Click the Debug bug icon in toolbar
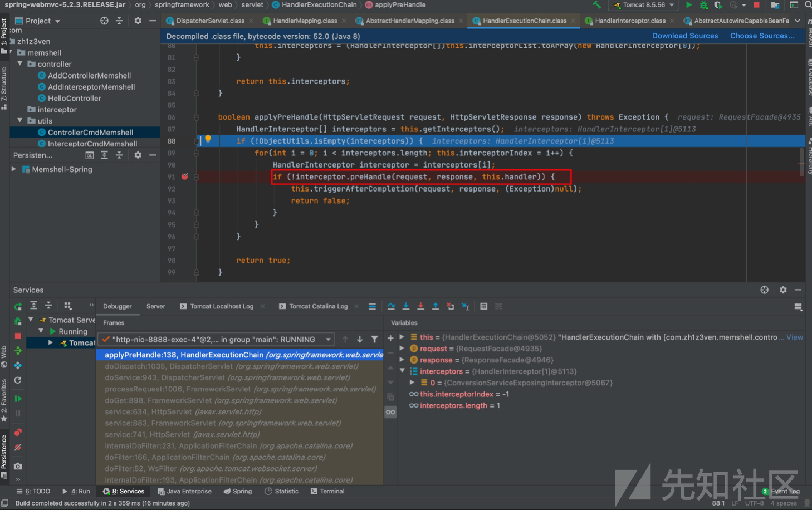 click(x=703, y=5)
